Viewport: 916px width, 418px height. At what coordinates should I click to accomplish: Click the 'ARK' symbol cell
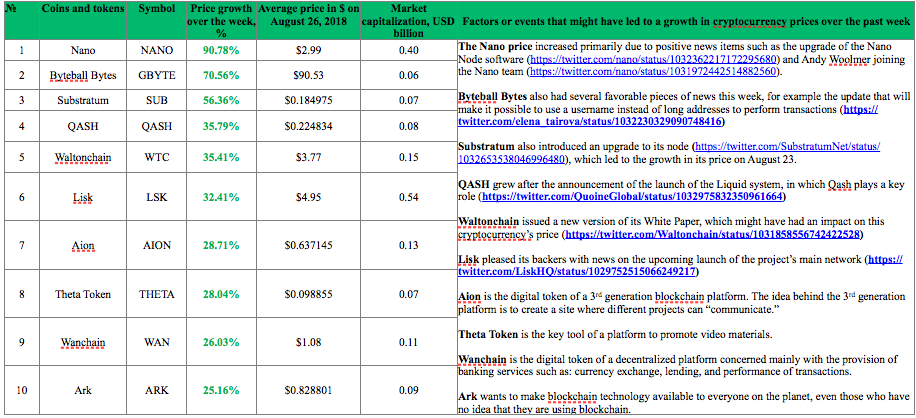coord(157,390)
